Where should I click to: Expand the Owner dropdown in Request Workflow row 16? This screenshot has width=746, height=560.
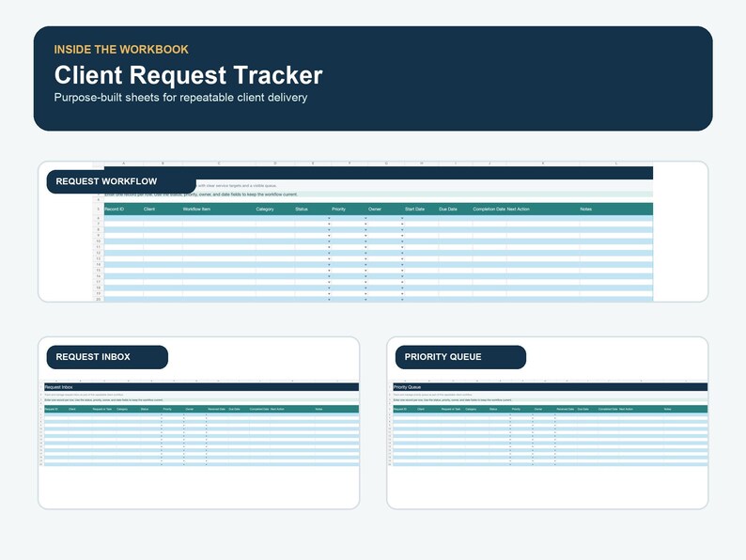402,276
